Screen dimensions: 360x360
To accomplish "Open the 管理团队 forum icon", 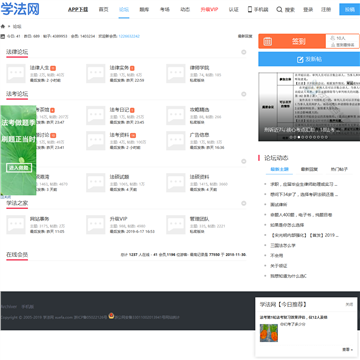I will coord(176,225).
